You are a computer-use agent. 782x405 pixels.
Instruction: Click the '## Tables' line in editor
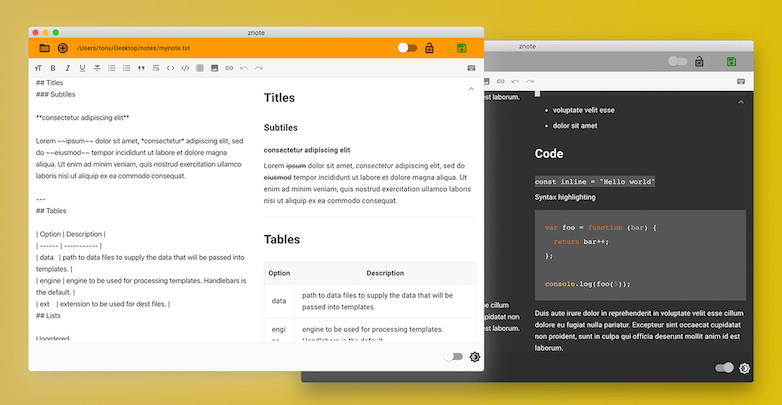click(x=51, y=211)
